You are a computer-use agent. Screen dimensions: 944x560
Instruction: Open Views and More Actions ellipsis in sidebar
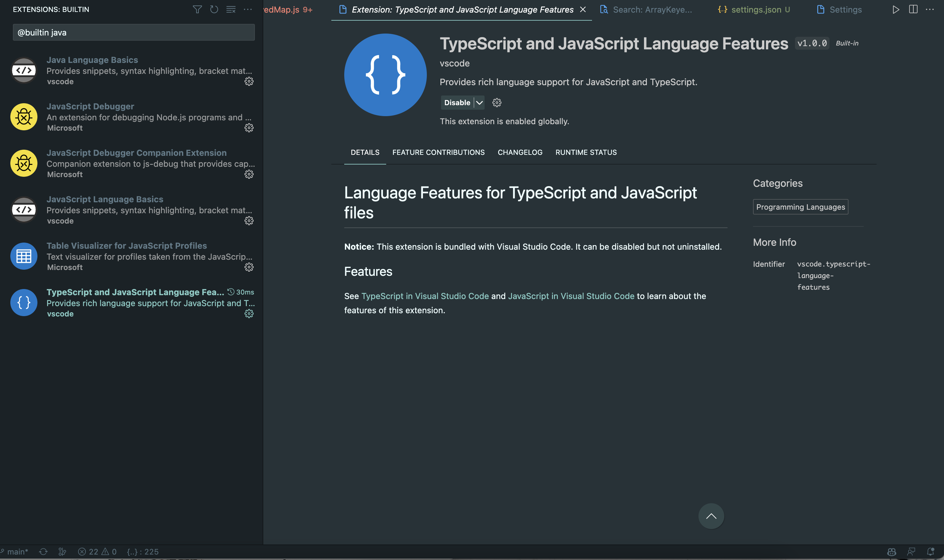[x=247, y=9]
